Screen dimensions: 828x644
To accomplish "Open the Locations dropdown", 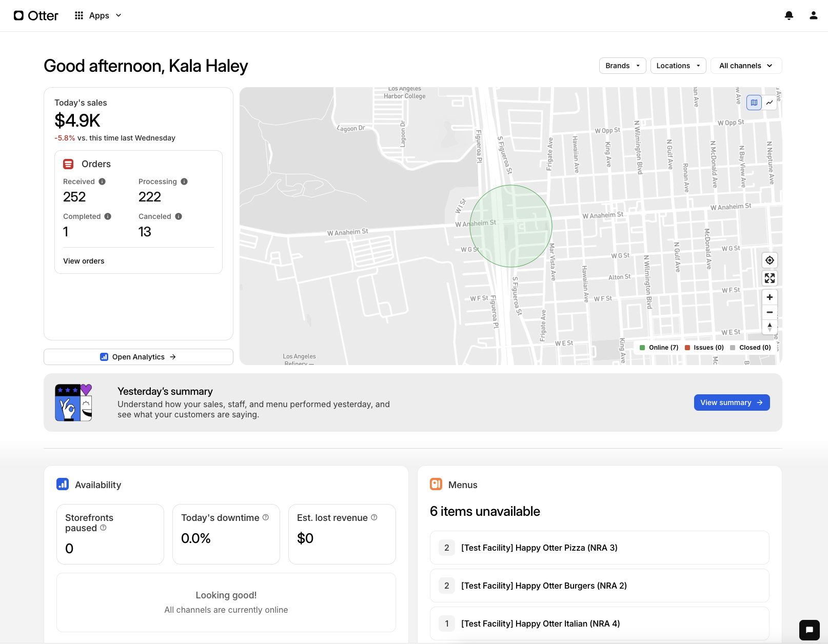I will pos(678,66).
